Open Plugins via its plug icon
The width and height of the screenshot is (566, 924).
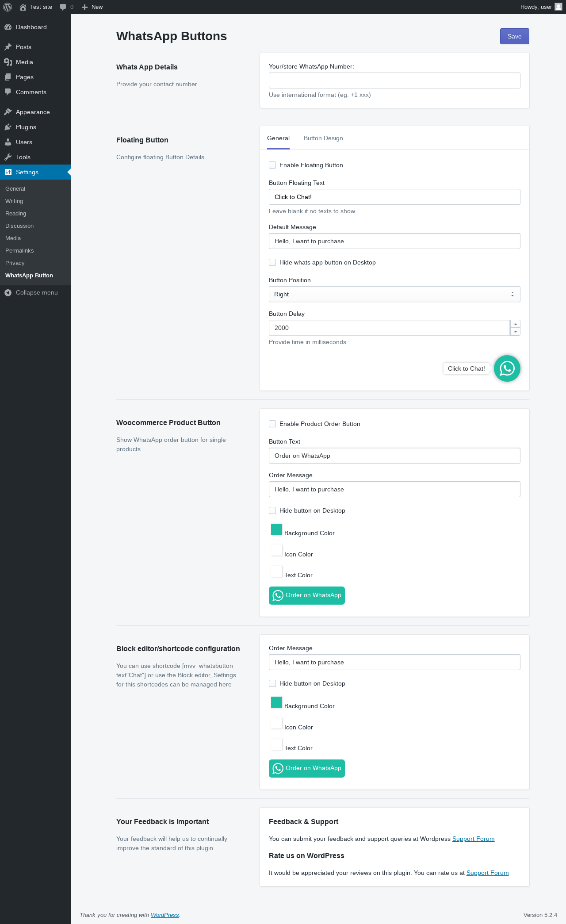pyautogui.click(x=8, y=127)
